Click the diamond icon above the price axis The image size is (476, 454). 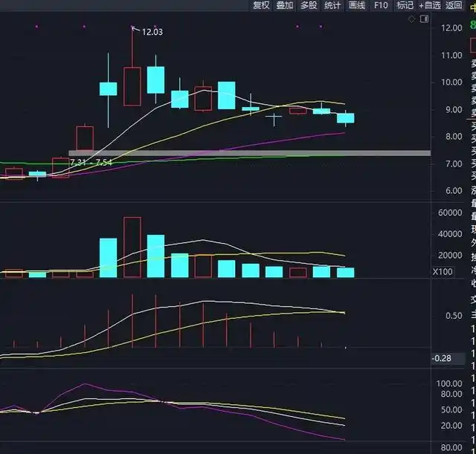(413, 20)
